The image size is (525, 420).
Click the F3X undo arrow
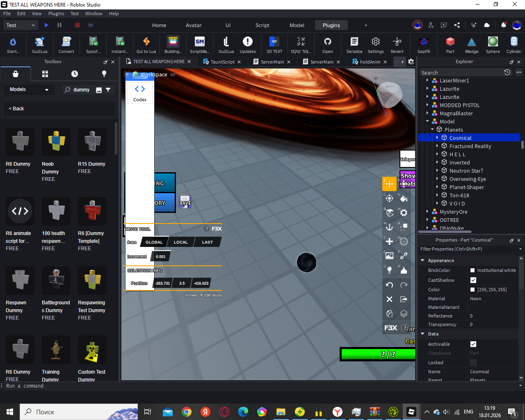click(x=389, y=285)
